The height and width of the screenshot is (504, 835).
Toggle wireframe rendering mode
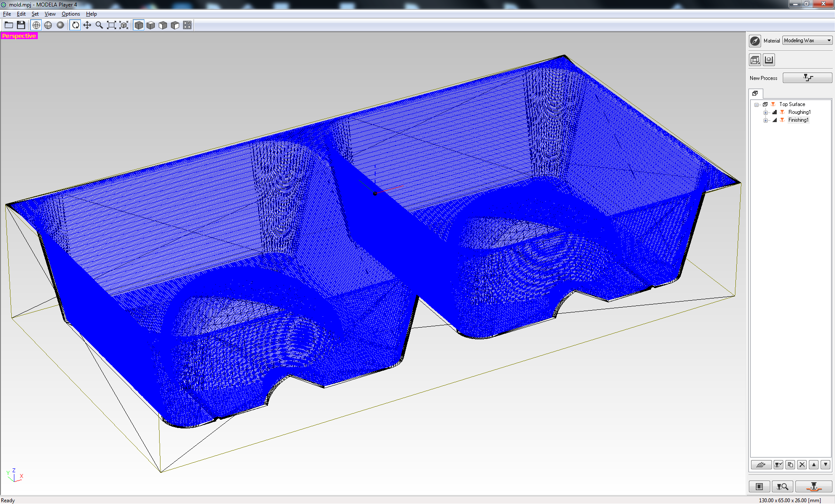click(36, 25)
